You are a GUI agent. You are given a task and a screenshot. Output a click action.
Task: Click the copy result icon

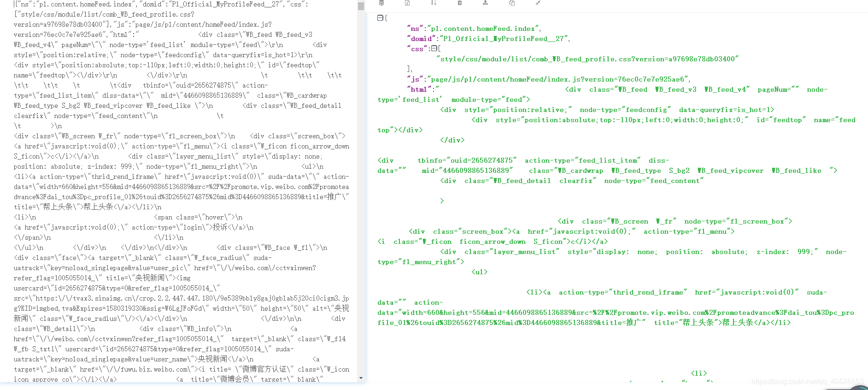point(511,3)
